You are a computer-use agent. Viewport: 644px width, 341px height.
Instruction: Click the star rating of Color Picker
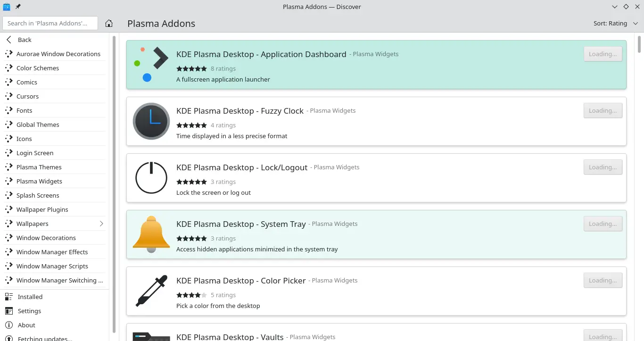[191, 295]
